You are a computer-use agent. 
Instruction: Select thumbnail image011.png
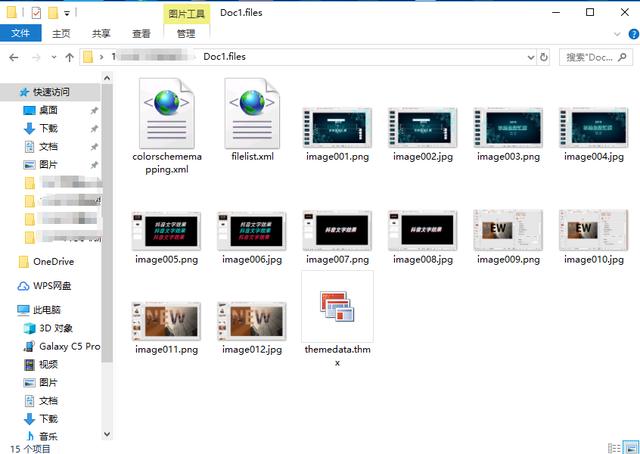pos(166,321)
